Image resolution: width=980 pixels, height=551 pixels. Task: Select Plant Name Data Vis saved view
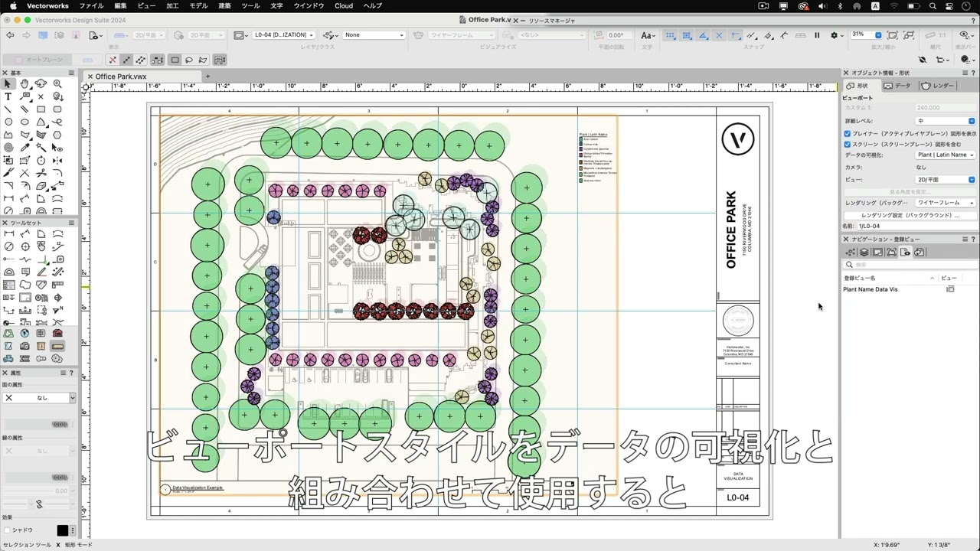pos(871,289)
